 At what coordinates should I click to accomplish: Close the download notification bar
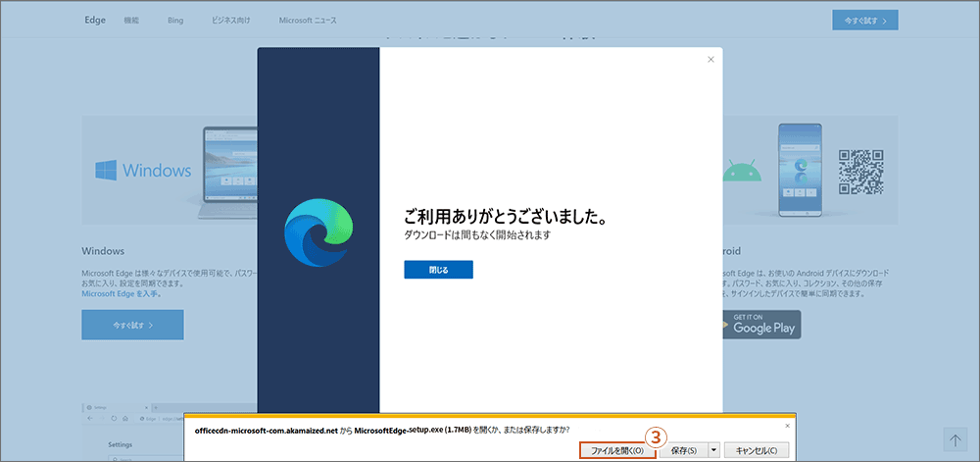[x=786, y=426]
